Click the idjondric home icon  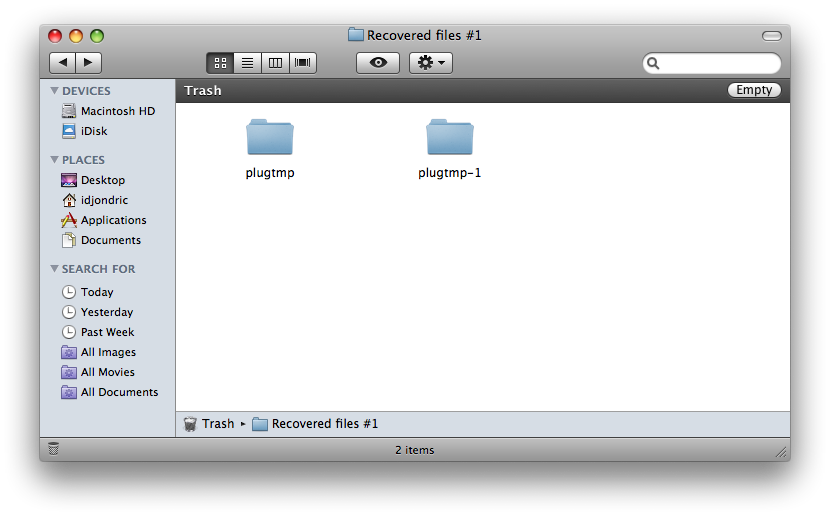[x=69, y=200]
